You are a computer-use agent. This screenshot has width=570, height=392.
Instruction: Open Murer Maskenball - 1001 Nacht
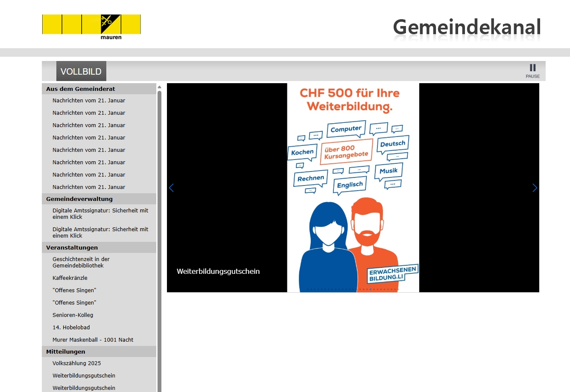click(x=93, y=340)
